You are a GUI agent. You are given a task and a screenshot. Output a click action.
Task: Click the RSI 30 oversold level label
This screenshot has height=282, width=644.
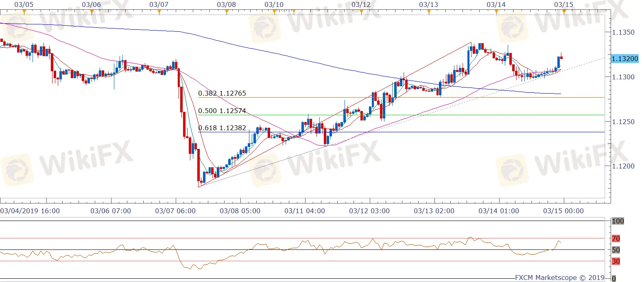pos(616,261)
